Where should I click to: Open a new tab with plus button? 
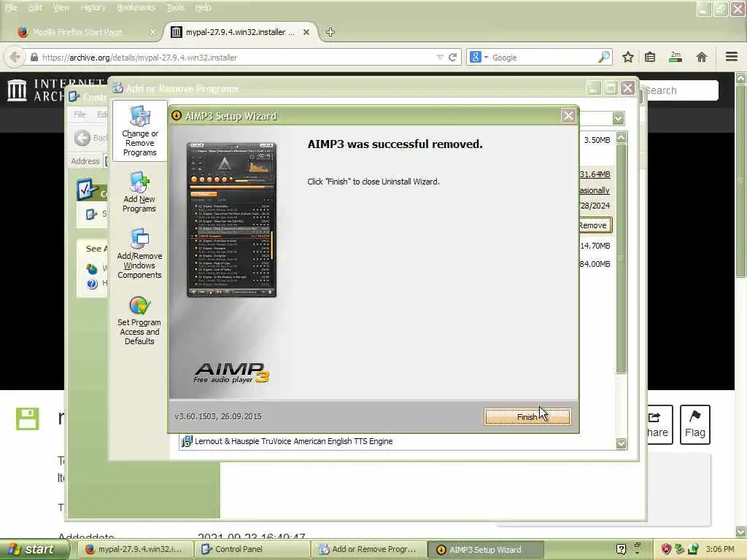(x=330, y=32)
